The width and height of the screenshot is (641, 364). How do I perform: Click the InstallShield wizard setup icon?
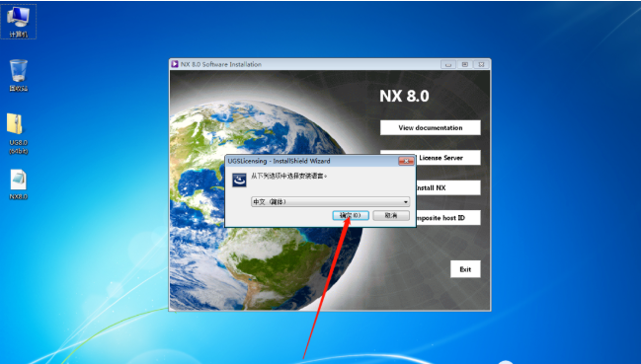(239, 180)
